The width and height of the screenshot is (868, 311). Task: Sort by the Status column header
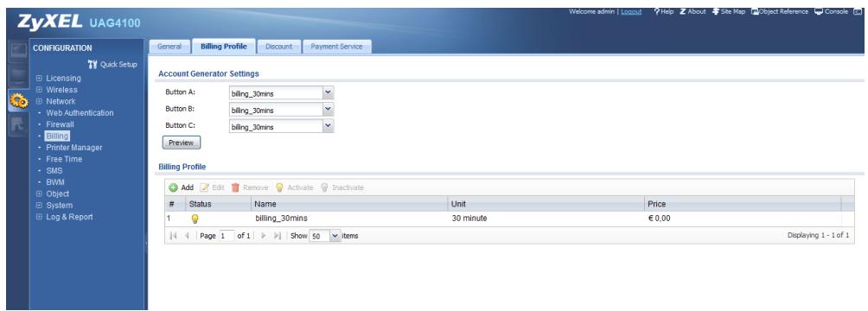218,204
